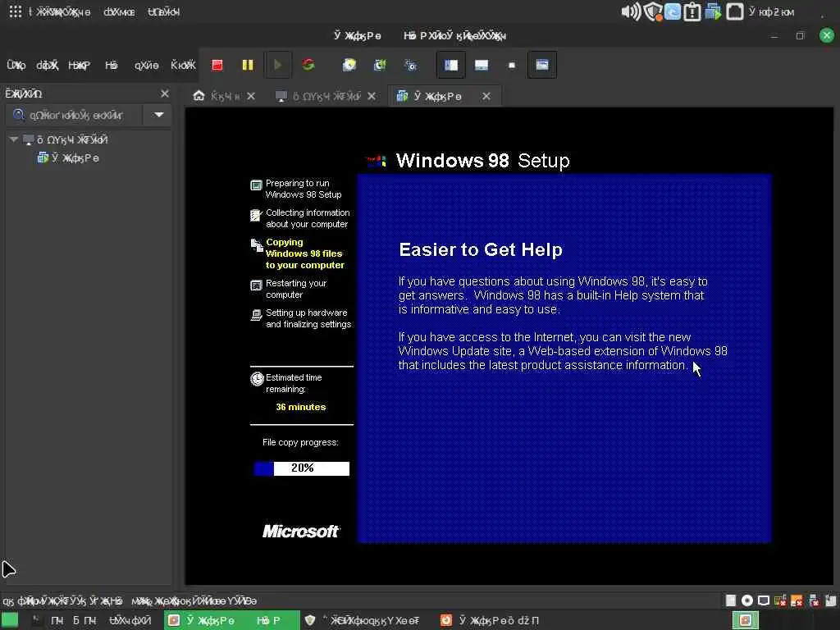Screen dimensions: 840x630
Task: Restart the guest with the red-green swirl icon
Action: coord(308,65)
